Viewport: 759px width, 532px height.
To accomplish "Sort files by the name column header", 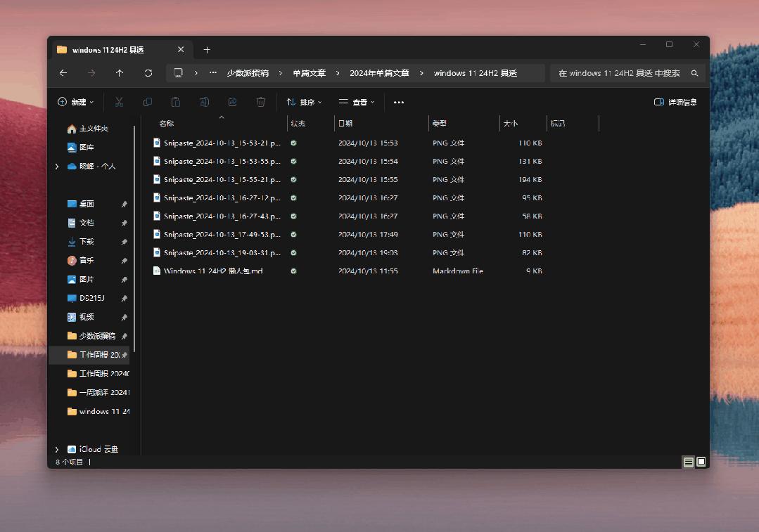I will pyautogui.click(x=167, y=123).
